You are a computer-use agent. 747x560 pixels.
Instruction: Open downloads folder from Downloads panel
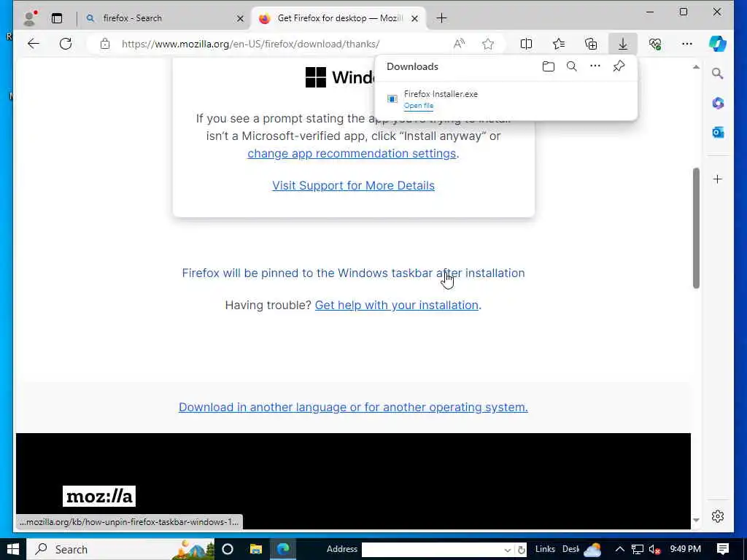[x=549, y=66]
